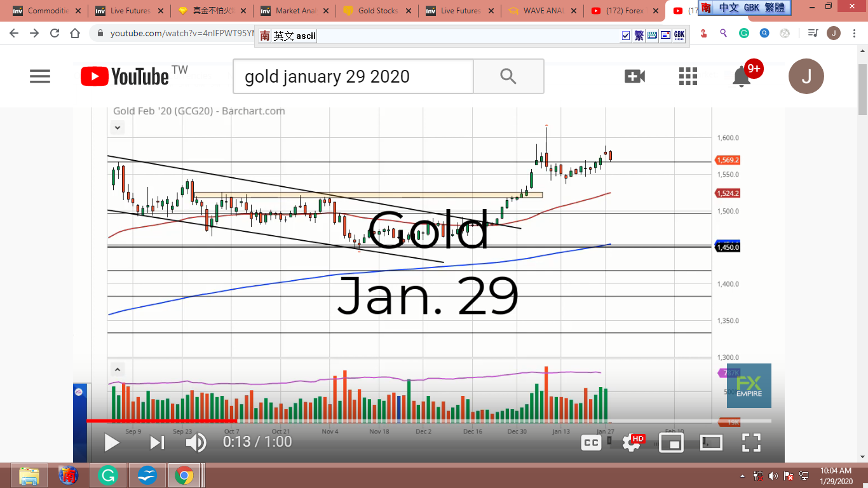Open the 南 input method taskbar app
Screen dimensions: 868x488
(x=69, y=475)
